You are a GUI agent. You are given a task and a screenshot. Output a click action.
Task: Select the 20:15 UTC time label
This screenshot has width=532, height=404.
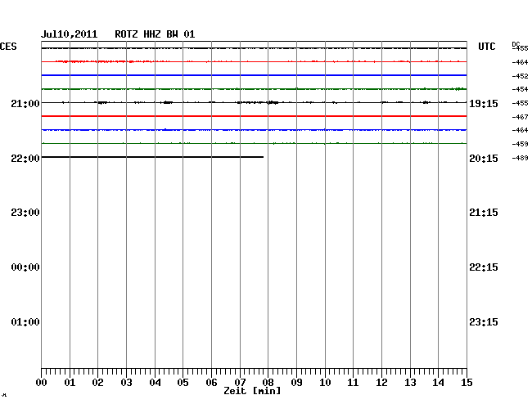(x=484, y=159)
